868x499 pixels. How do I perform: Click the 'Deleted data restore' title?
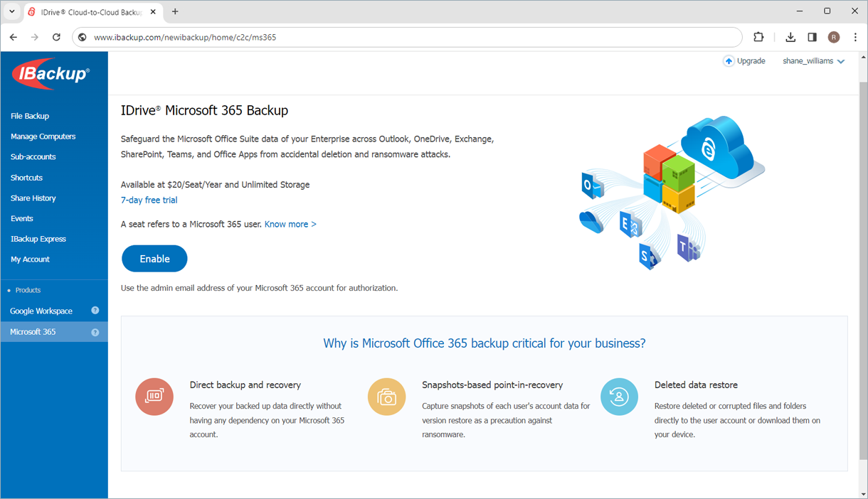(x=696, y=385)
